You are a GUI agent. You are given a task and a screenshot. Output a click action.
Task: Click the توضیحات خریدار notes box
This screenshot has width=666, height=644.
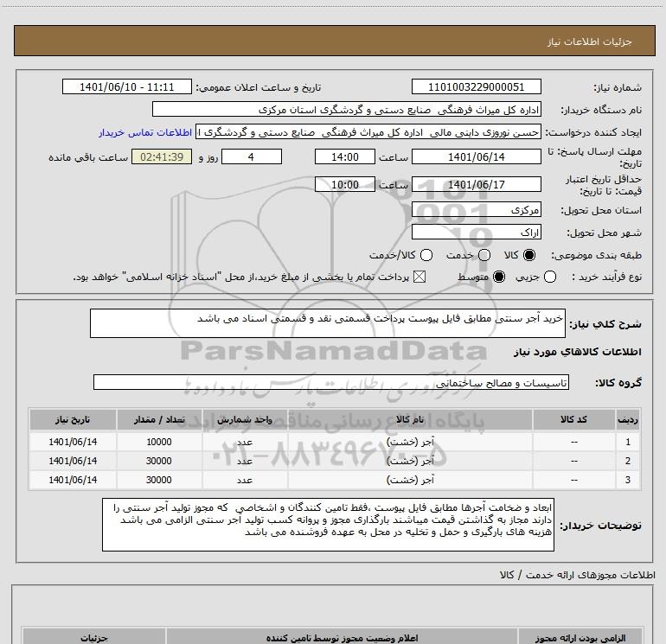point(328,525)
